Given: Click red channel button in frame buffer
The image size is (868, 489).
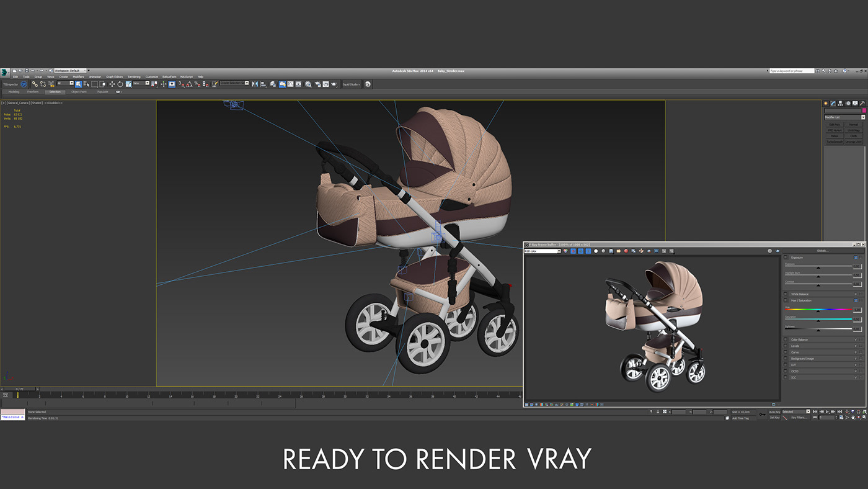Looking at the screenshot, I should tap(573, 251).
